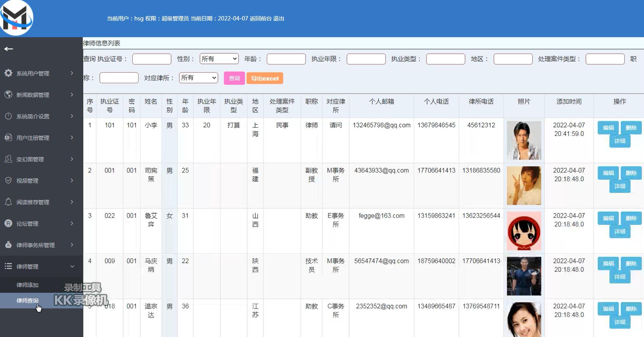Open the 性别 dropdown
This screenshot has width=644, height=337.
coord(219,59)
